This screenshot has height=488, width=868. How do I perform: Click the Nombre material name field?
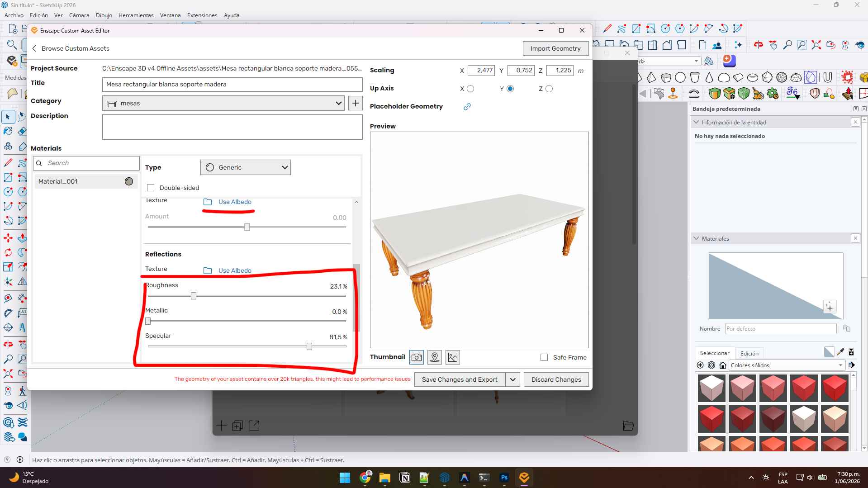tap(781, 329)
